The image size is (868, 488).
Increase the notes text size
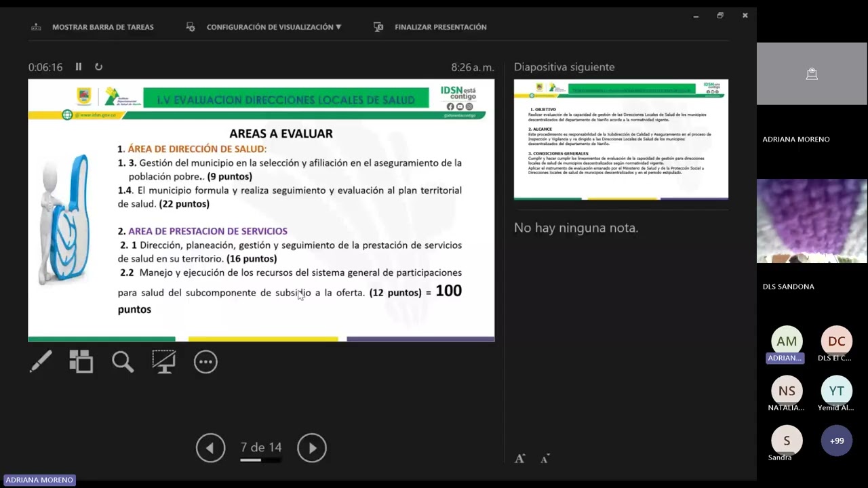[519, 459]
